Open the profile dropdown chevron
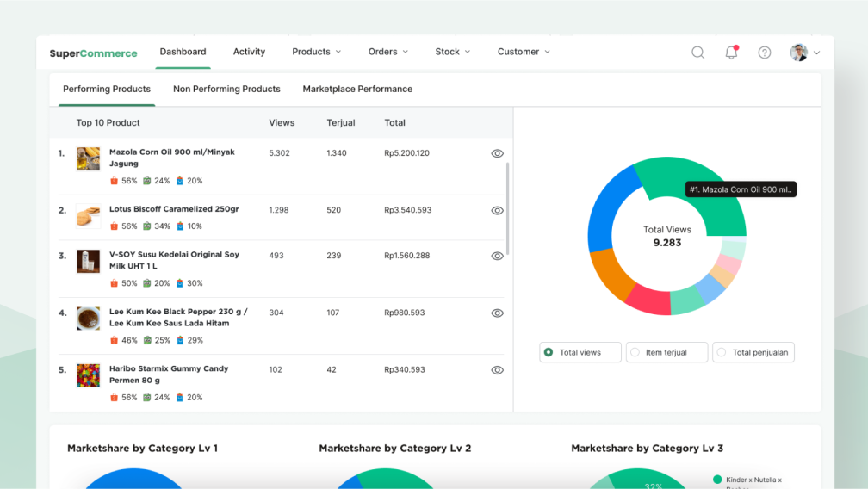868x489 pixels. 816,53
